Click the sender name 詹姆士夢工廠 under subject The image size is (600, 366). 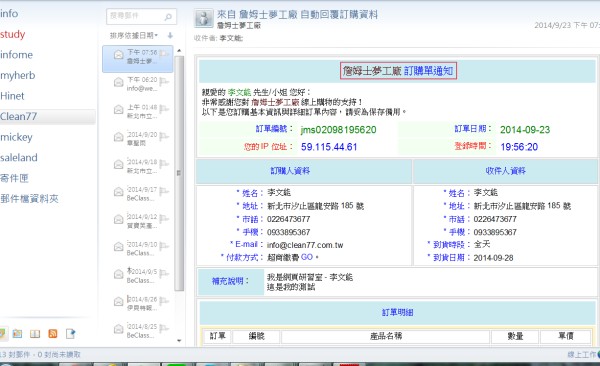[239, 26]
